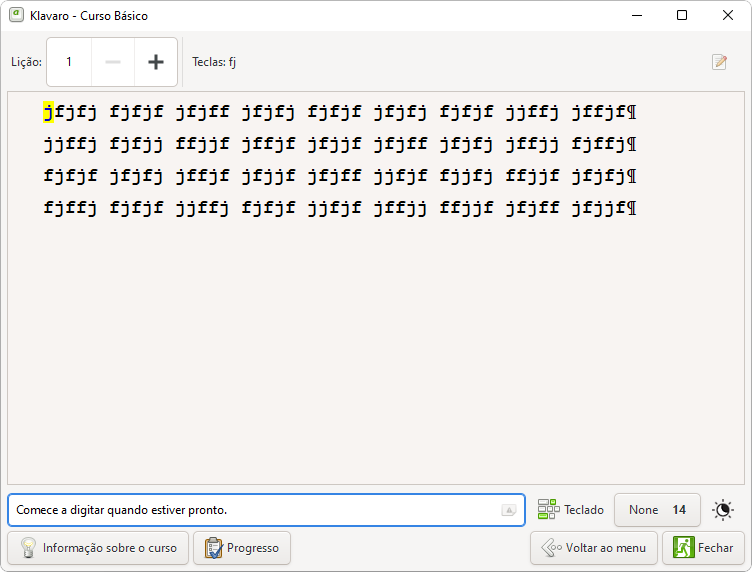Viewport: 752px width, 572px height.
Task: Click the green exit icon on Fechar
Action: (x=684, y=548)
